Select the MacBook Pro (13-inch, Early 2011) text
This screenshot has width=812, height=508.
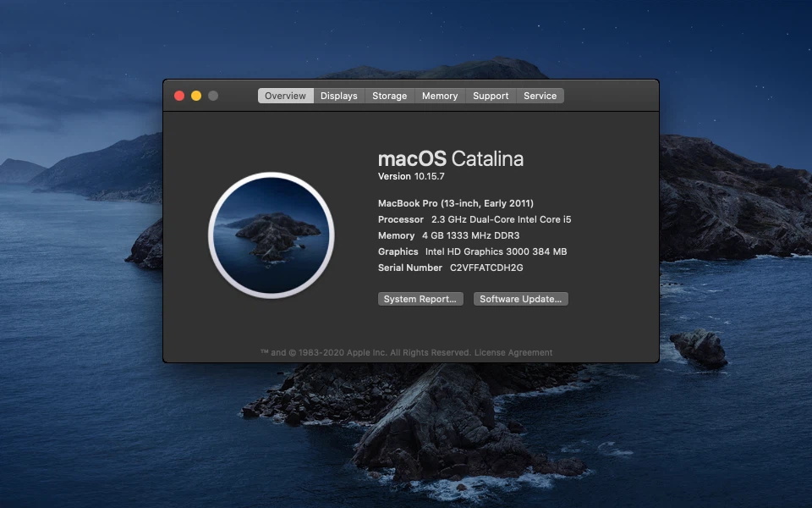(x=456, y=203)
